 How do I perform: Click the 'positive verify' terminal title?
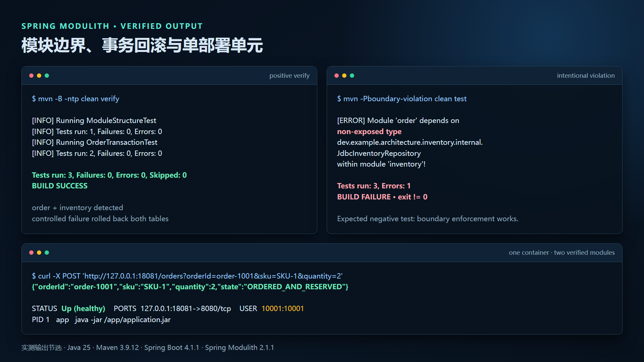tap(289, 76)
